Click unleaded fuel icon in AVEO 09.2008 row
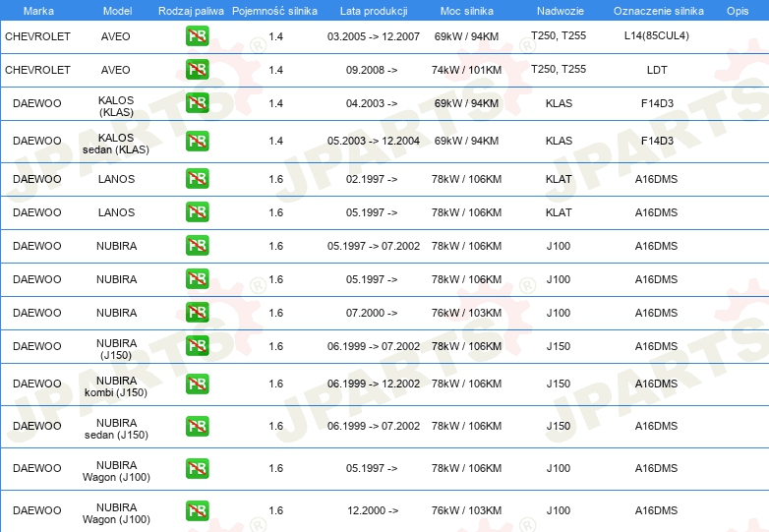The height and width of the screenshot is (532, 769). 197,69
